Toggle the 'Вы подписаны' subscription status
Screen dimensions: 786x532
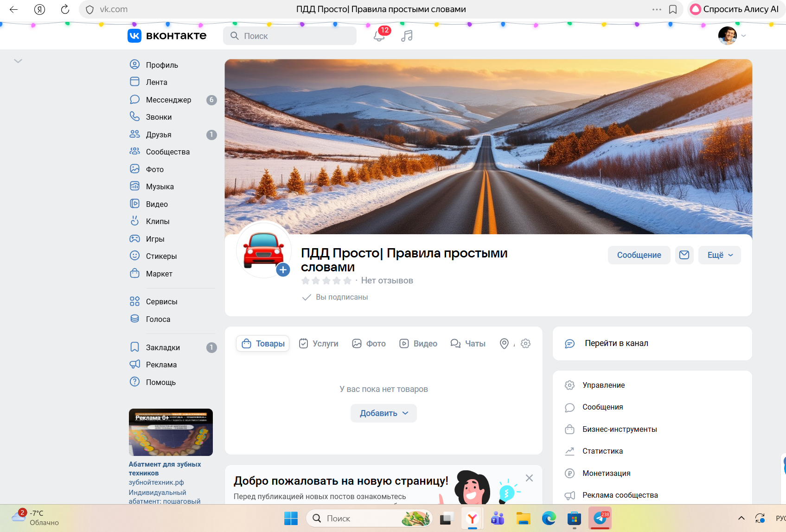335,297
